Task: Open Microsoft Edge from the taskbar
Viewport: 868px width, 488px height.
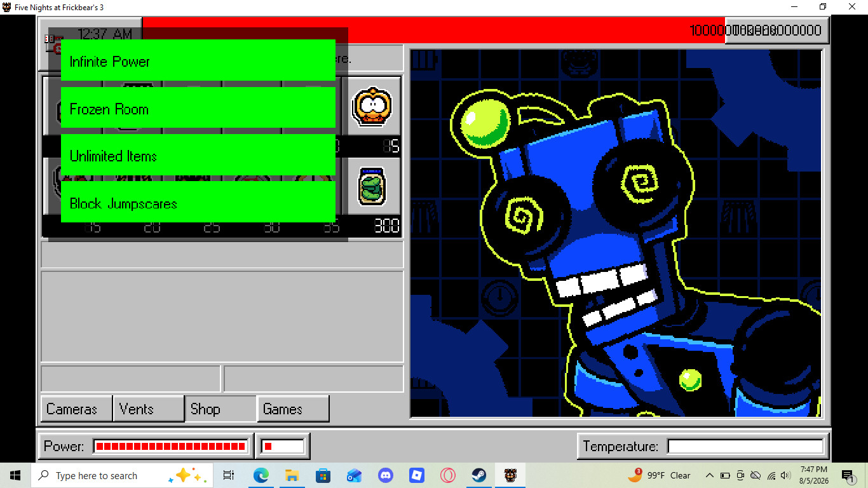Action: (261, 475)
